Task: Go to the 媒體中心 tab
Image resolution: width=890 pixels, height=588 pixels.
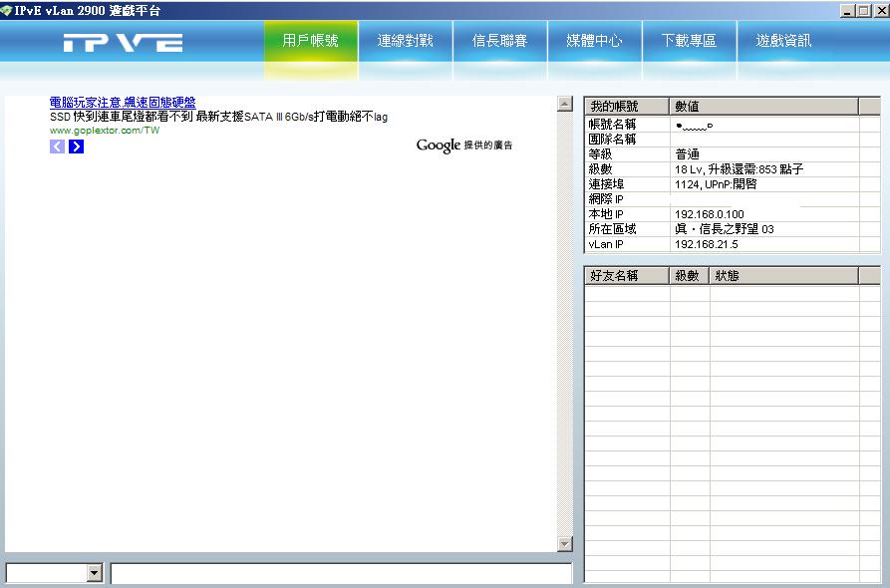Action: point(594,41)
